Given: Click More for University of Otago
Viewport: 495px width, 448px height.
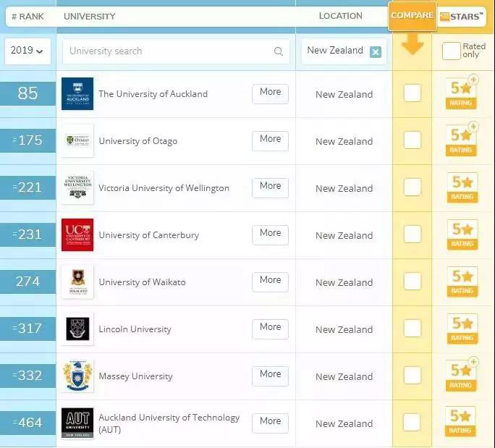Looking at the screenshot, I should (x=270, y=141).
